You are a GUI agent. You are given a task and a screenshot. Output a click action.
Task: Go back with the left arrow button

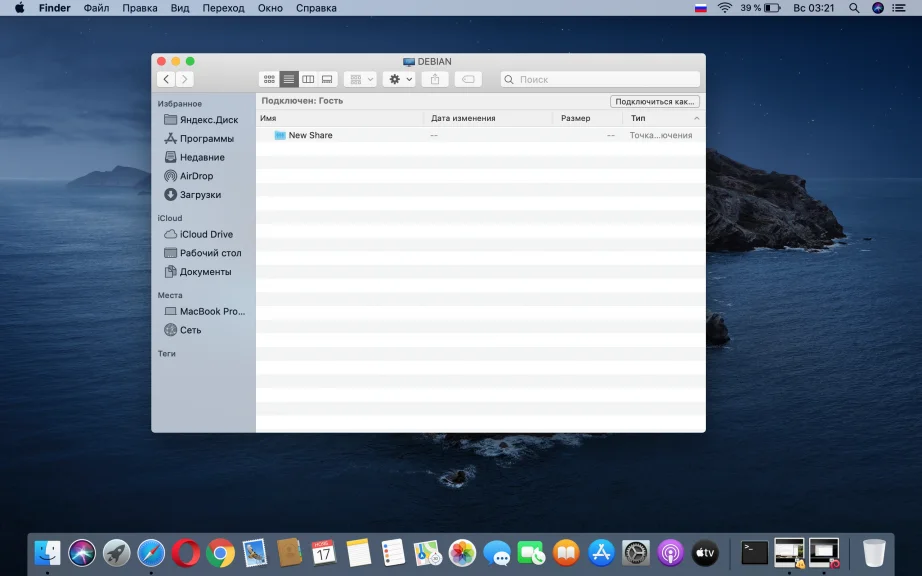pos(166,79)
